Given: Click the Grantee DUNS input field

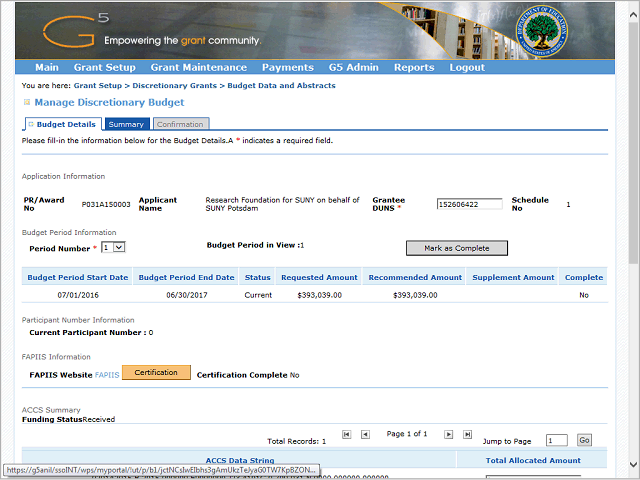Looking at the screenshot, I should pyautogui.click(x=469, y=204).
